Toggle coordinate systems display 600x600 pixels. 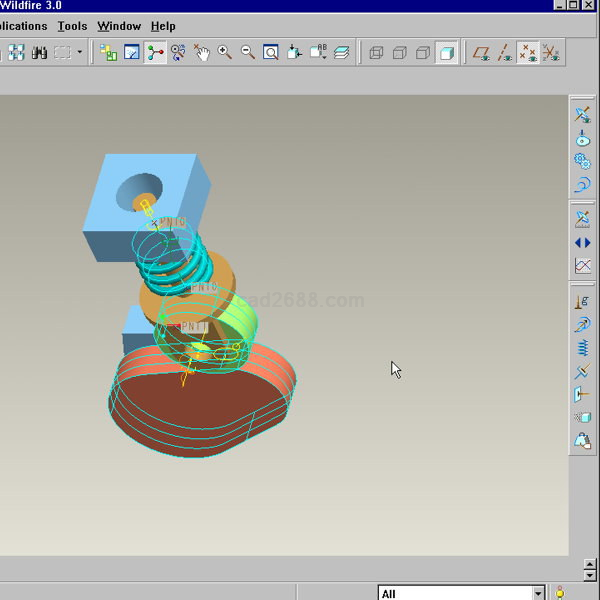(551, 52)
